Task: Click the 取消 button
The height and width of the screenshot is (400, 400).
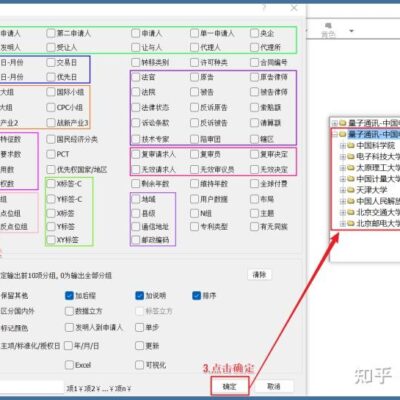Action: click(x=274, y=386)
